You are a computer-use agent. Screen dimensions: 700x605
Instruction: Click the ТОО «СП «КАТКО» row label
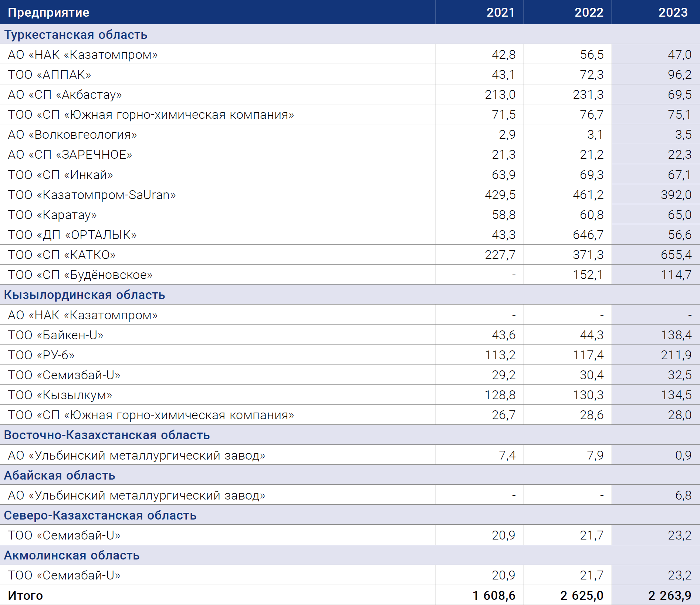pyautogui.click(x=62, y=255)
